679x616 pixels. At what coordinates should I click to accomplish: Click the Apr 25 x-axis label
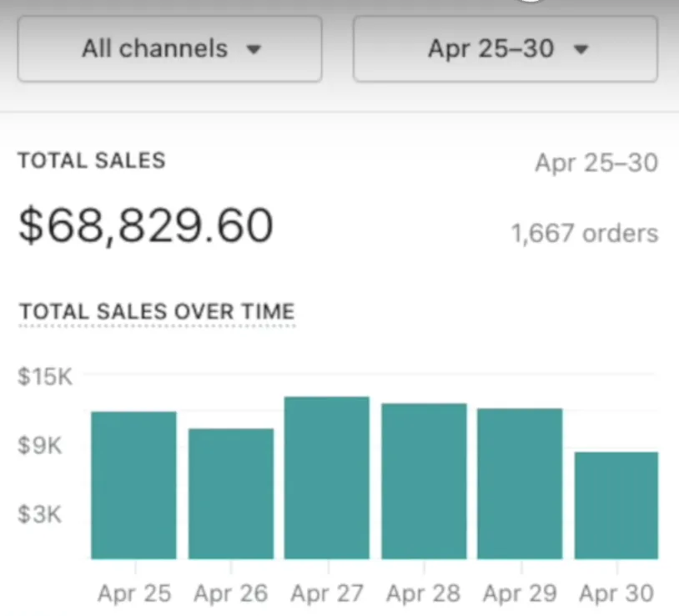coord(133,593)
